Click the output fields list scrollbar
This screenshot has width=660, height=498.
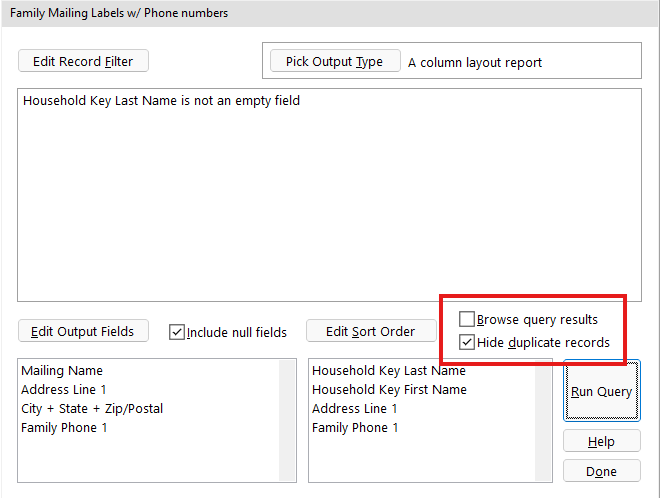tap(288, 420)
